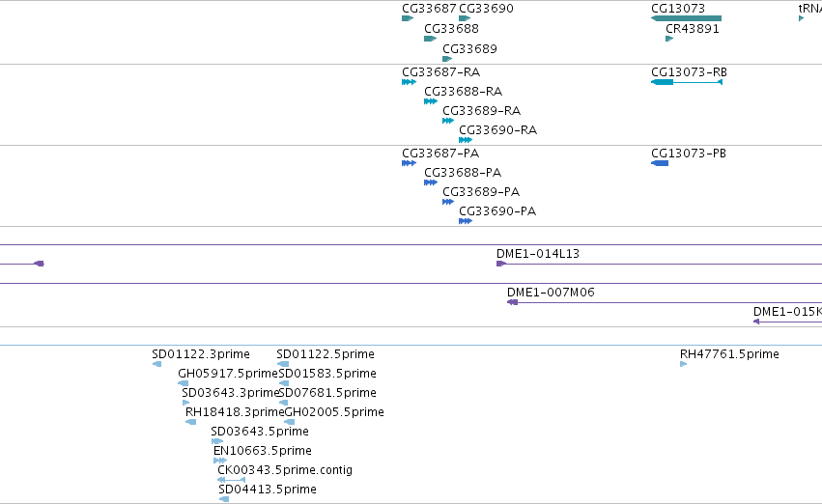Select the CG33690-RA transcript glyph

tap(466, 140)
